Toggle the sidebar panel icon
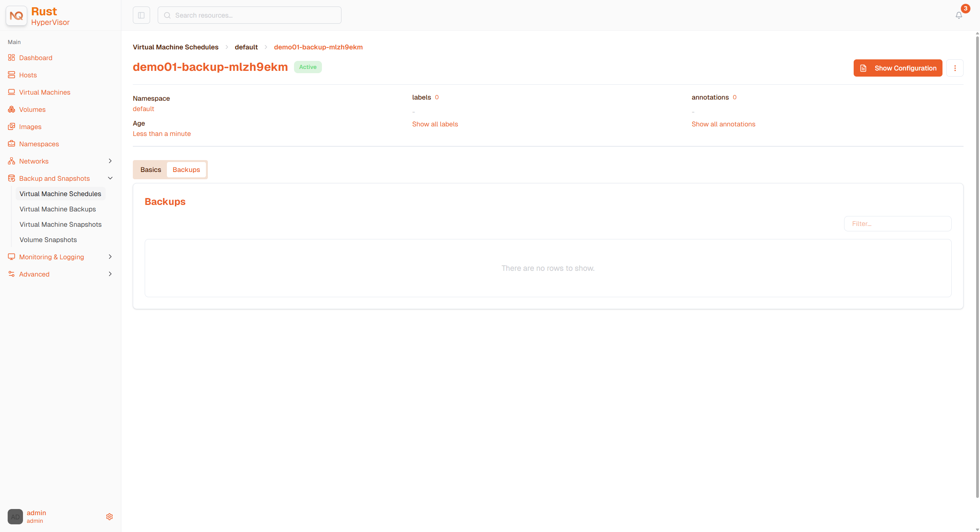The image size is (980, 532). (141, 15)
